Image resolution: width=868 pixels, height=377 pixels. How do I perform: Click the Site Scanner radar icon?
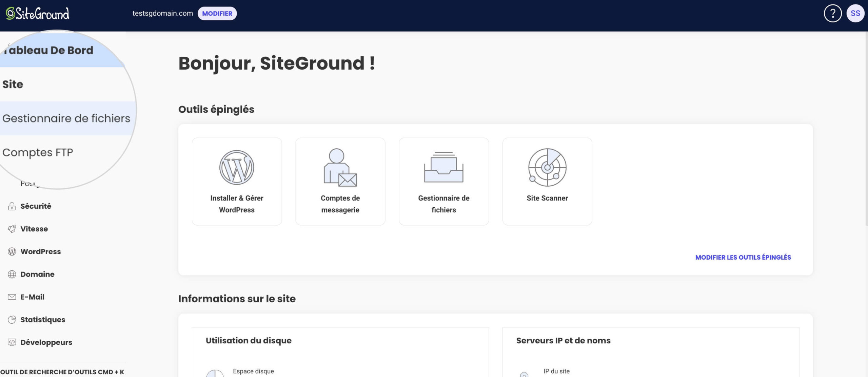click(547, 167)
